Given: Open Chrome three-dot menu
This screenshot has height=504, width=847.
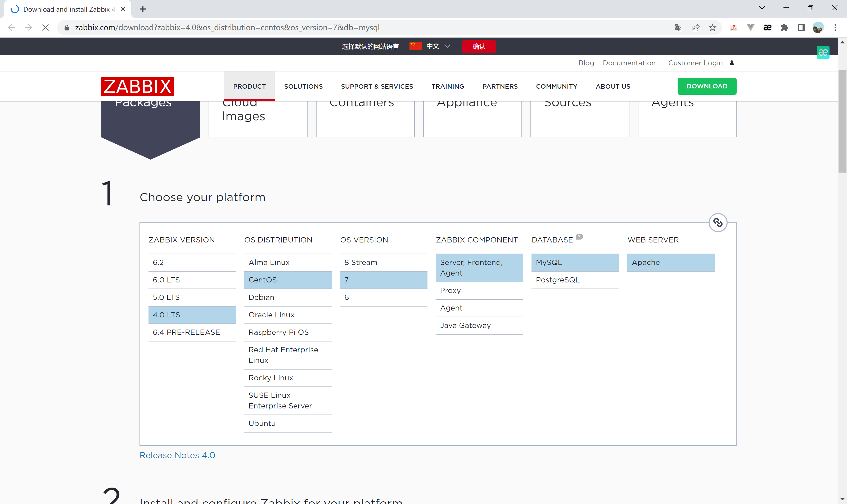Looking at the screenshot, I should (835, 28).
